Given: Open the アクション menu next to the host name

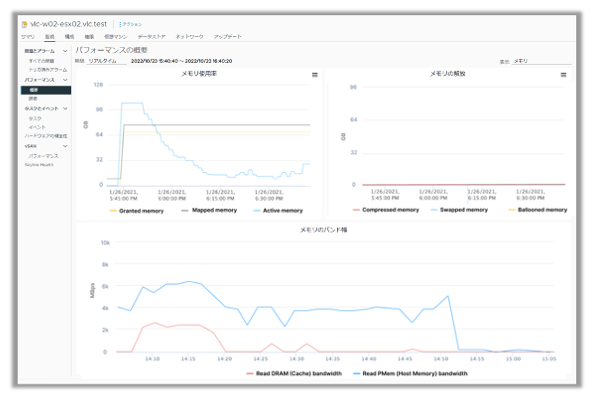Looking at the screenshot, I should [x=130, y=24].
